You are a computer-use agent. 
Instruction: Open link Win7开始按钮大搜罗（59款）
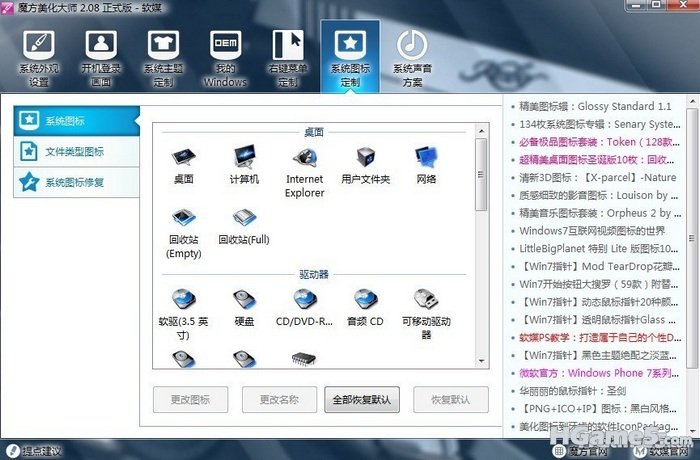point(599,284)
